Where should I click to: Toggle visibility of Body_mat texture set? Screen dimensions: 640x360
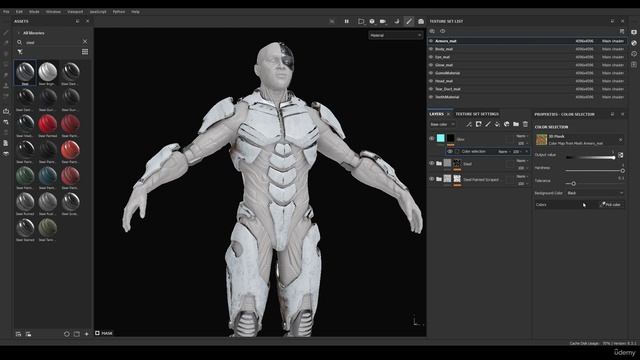coord(431,49)
